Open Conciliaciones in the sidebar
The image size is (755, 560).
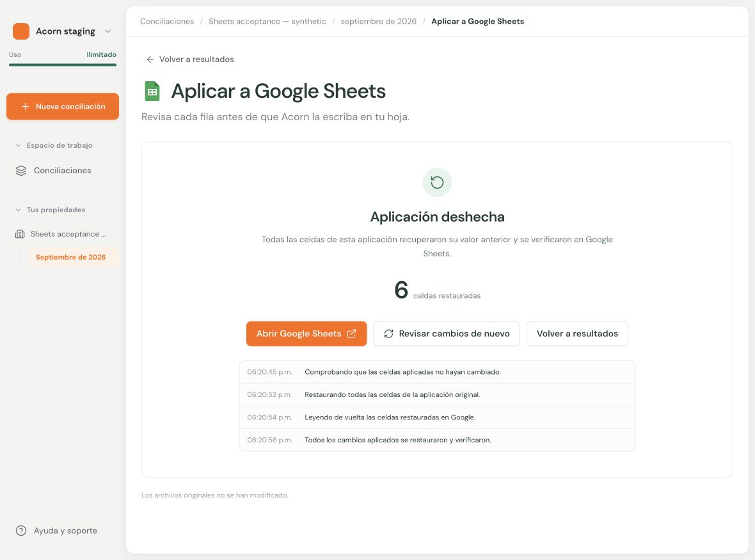(x=62, y=170)
